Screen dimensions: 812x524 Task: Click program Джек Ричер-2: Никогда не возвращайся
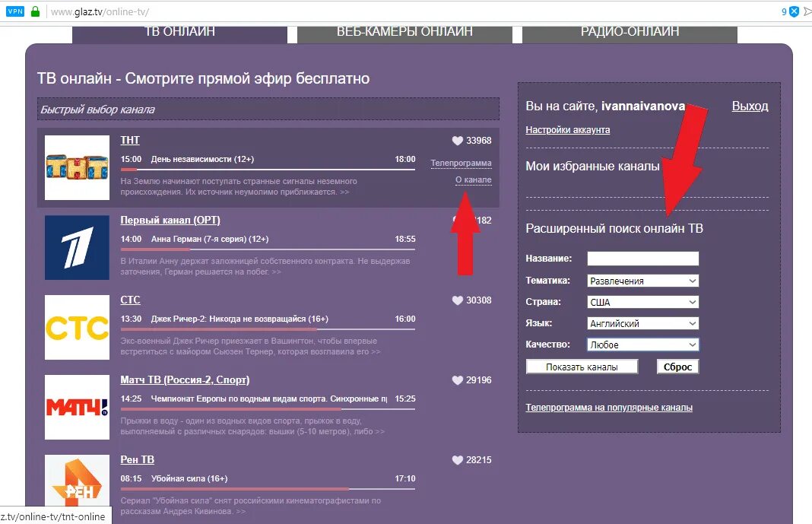click(239, 319)
